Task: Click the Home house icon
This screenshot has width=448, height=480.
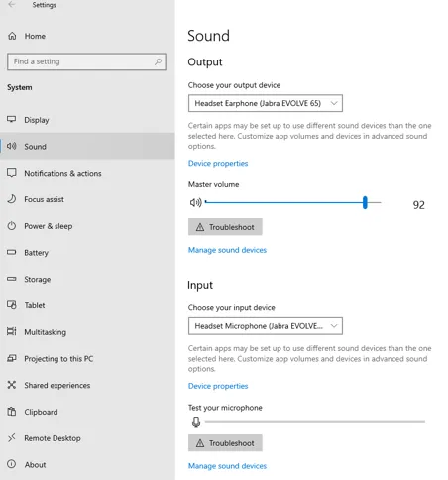Action: point(12,36)
